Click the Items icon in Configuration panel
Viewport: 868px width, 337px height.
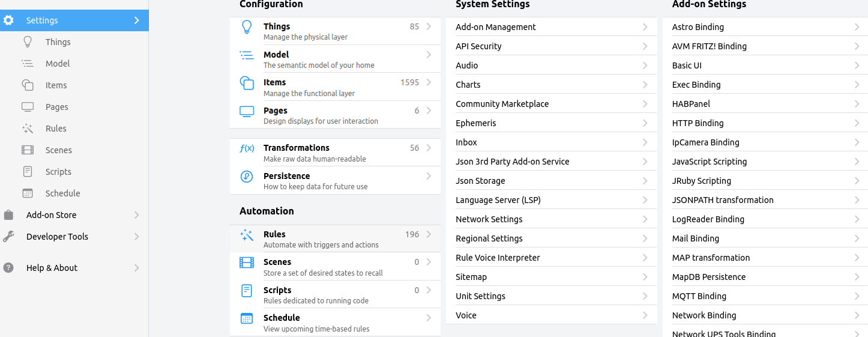coord(247,83)
